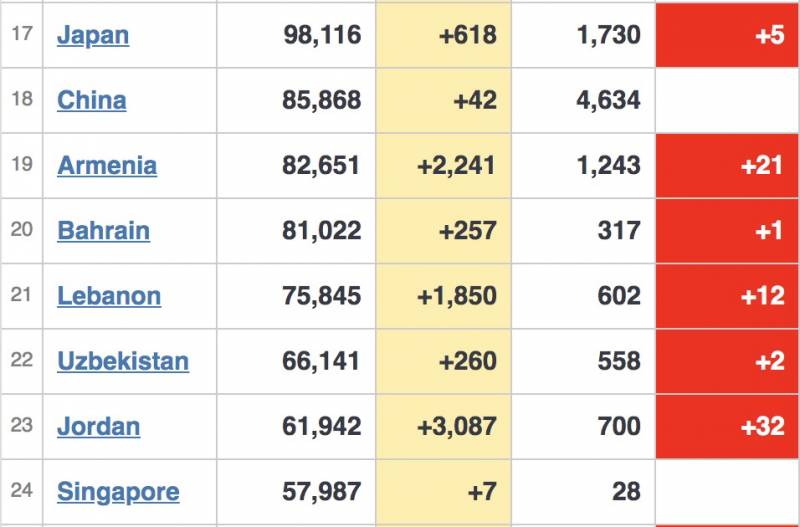
Task: Open the Bahrain country link
Action: pyautogui.click(x=103, y=230)
